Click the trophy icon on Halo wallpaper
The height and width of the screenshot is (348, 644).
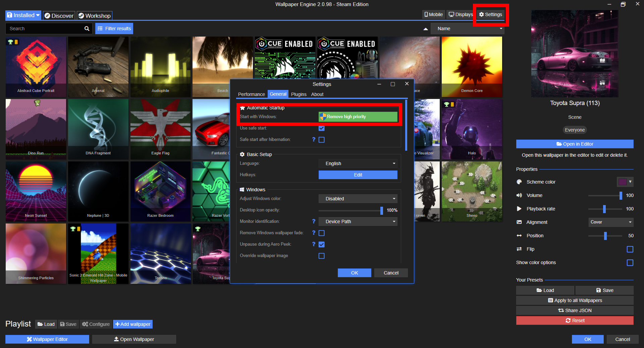446,104
